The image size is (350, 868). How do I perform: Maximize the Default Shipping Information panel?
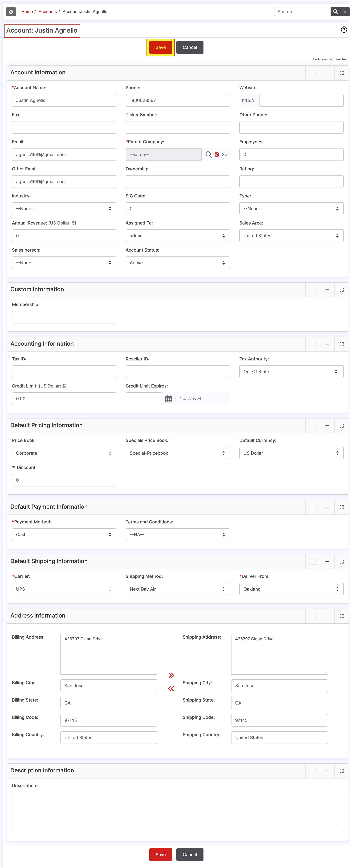point(341,561)
